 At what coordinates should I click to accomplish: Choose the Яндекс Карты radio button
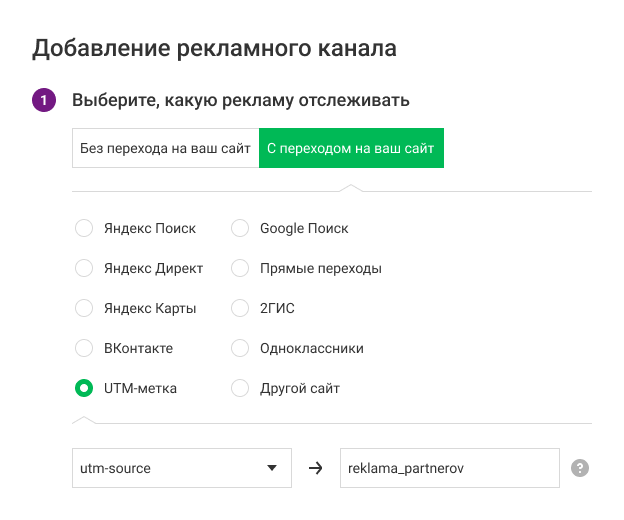tap(85, 308)
